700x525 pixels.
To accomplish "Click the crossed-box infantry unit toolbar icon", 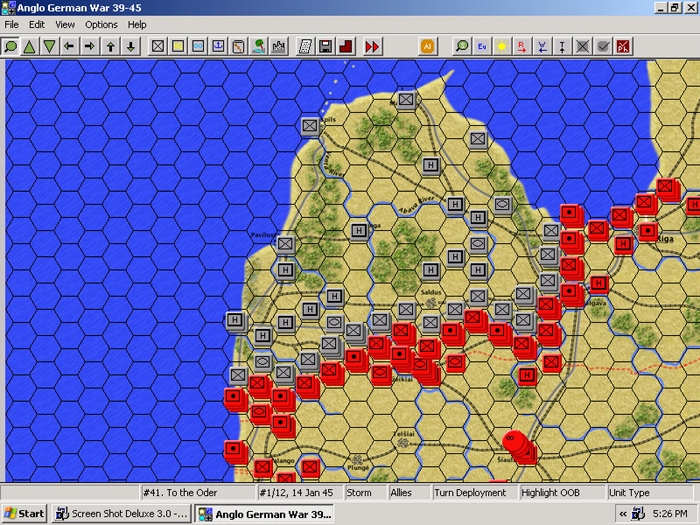I will tap(158, 46).
